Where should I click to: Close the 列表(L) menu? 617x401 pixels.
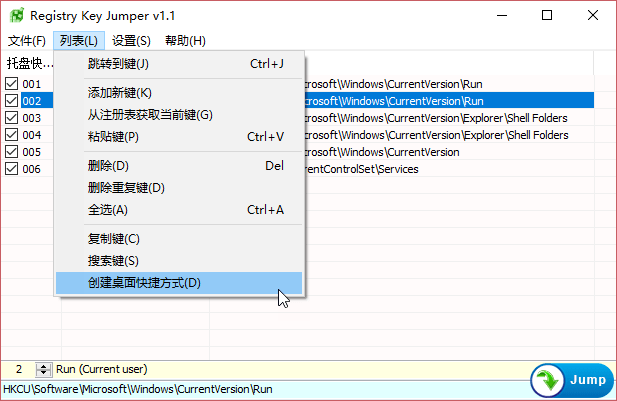click(x=79, y=41)
